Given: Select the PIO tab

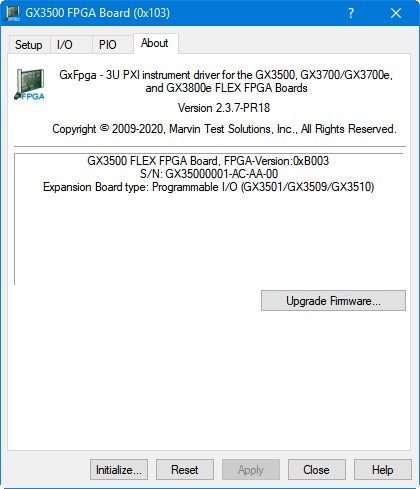Looking at the screenshot, I should click(113, 45).
